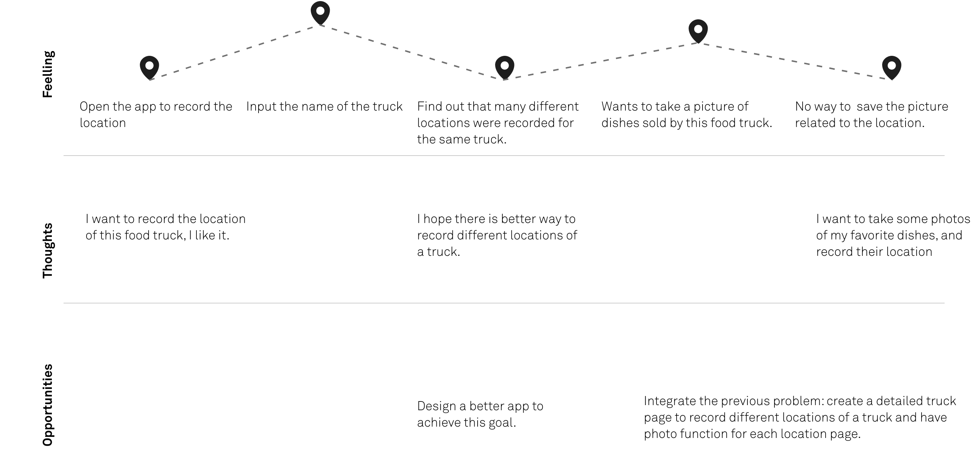Click the thought 'I want to take some photos'

pos(893,235)
